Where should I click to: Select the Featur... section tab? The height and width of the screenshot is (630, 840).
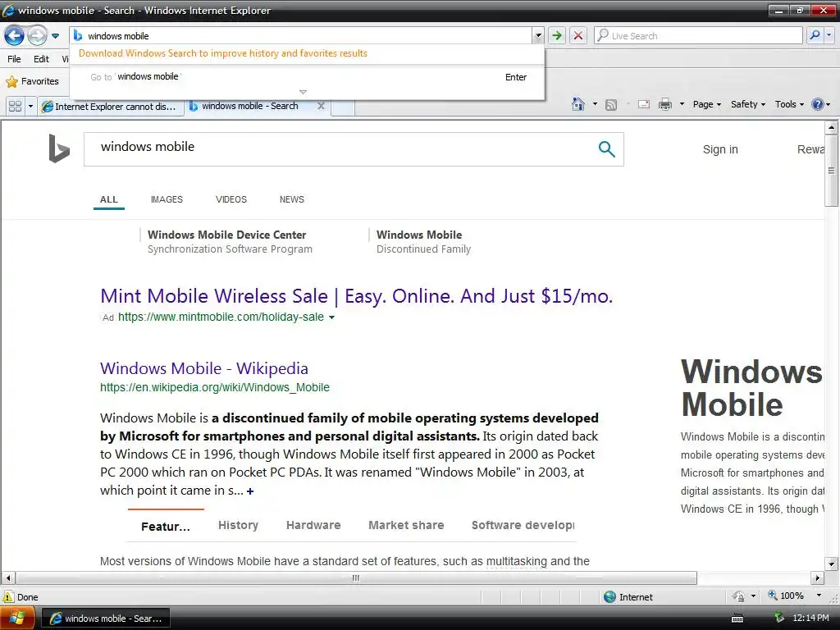[166, 526]
